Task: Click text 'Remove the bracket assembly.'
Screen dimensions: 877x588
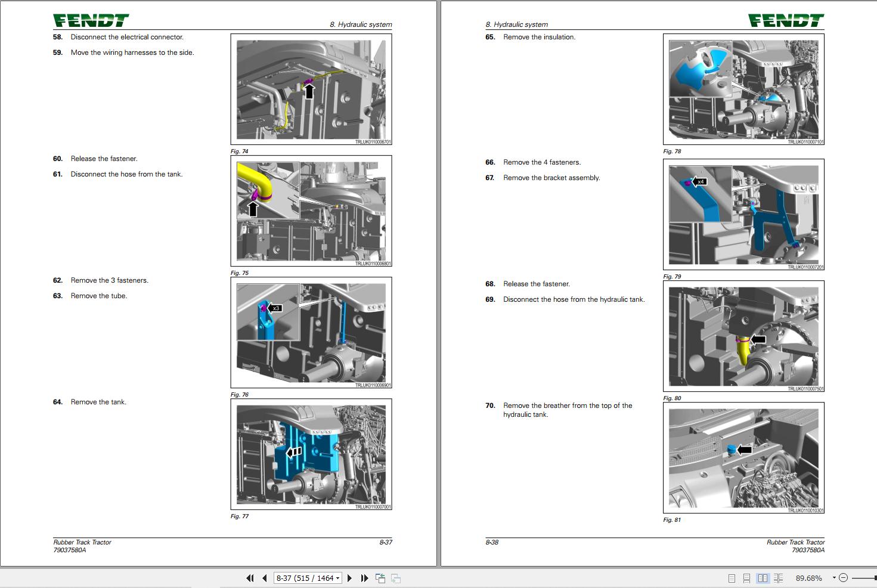Action: pyautogui.click(x=551, y=178)
